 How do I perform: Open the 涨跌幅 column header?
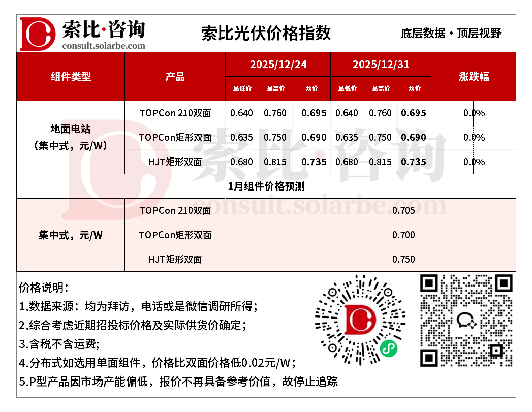[x=475, y=77]
